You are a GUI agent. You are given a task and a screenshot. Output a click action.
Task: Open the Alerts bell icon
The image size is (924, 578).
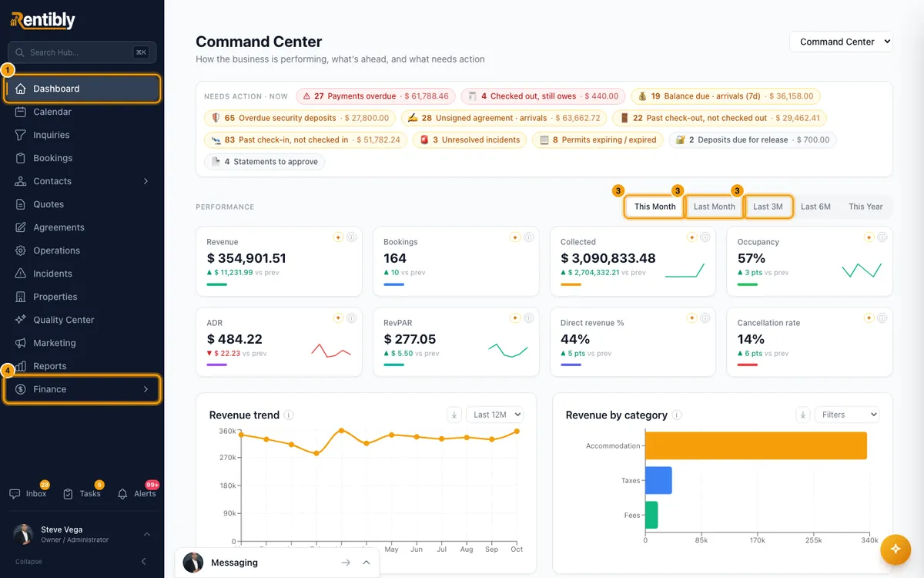click(x=122, y=494)
